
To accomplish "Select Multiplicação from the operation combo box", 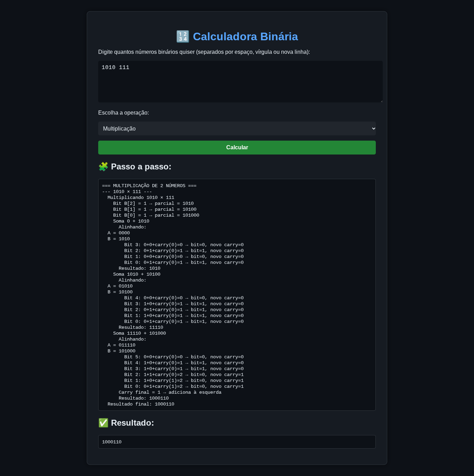I will [x=237, y=128].
